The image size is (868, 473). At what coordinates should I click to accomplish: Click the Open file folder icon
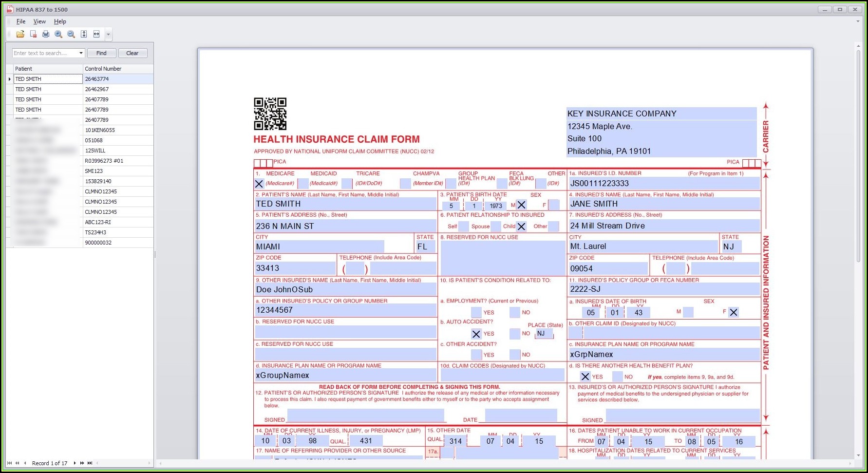tap(20, 34)
